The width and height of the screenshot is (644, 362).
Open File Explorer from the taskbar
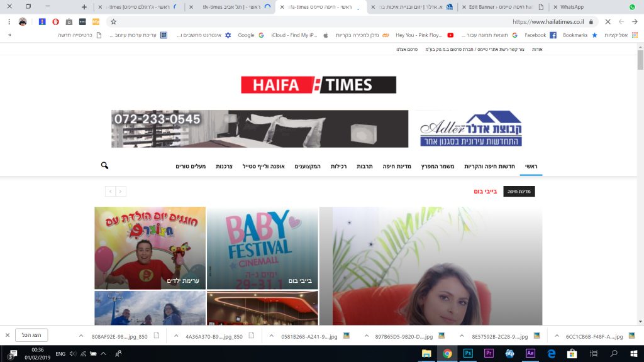[426, 353]
